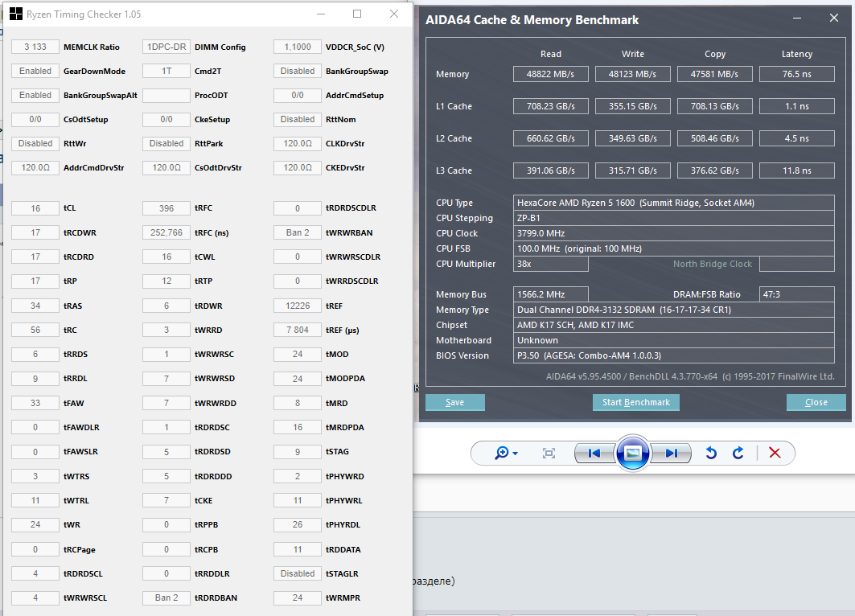The width and height of the screenshot is (855, 616).
Task: Click AIDA64 version copyright text
Action: click(x=690, y=376)
